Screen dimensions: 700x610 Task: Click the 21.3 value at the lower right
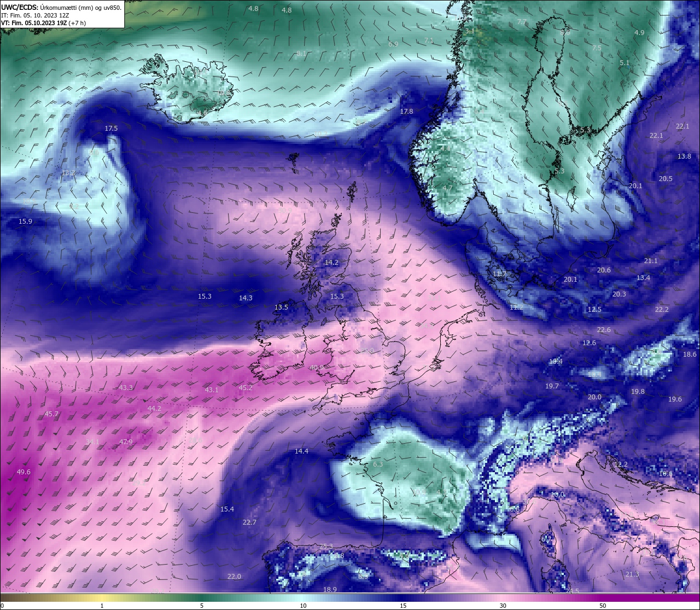coord(632,574)
